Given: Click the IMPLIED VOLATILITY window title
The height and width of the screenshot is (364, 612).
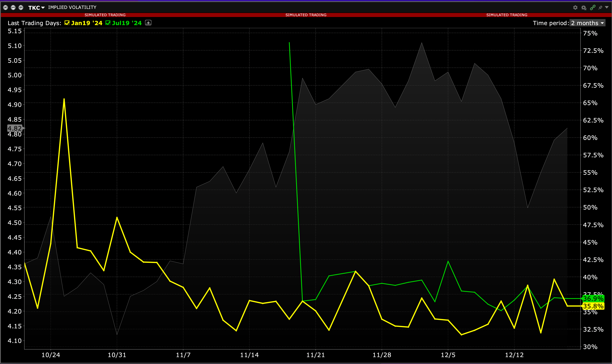Looking at the screenshot, I should click(x=72, y=7).
